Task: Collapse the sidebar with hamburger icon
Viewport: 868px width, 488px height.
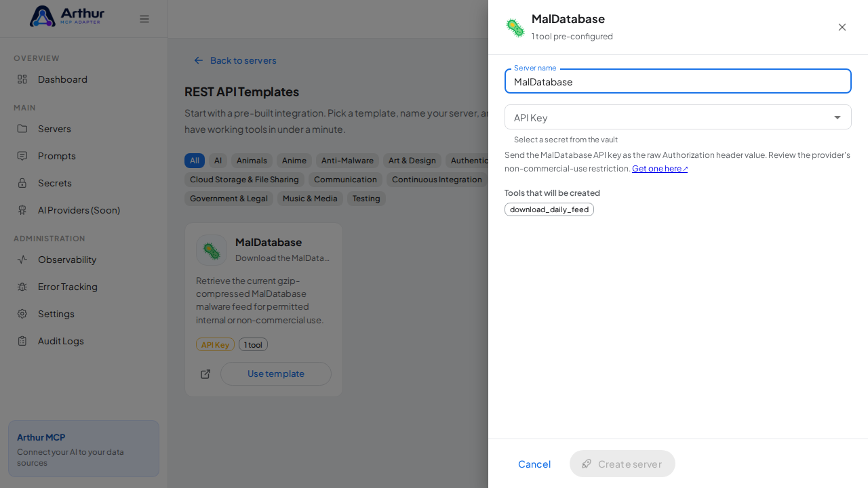Action: pos(144,19)
